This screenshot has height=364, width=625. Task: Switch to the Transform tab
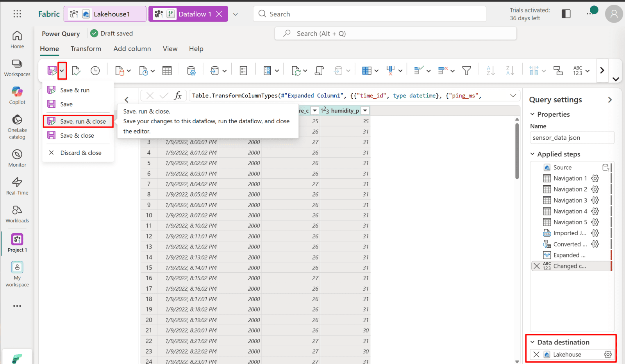point(86,49)
